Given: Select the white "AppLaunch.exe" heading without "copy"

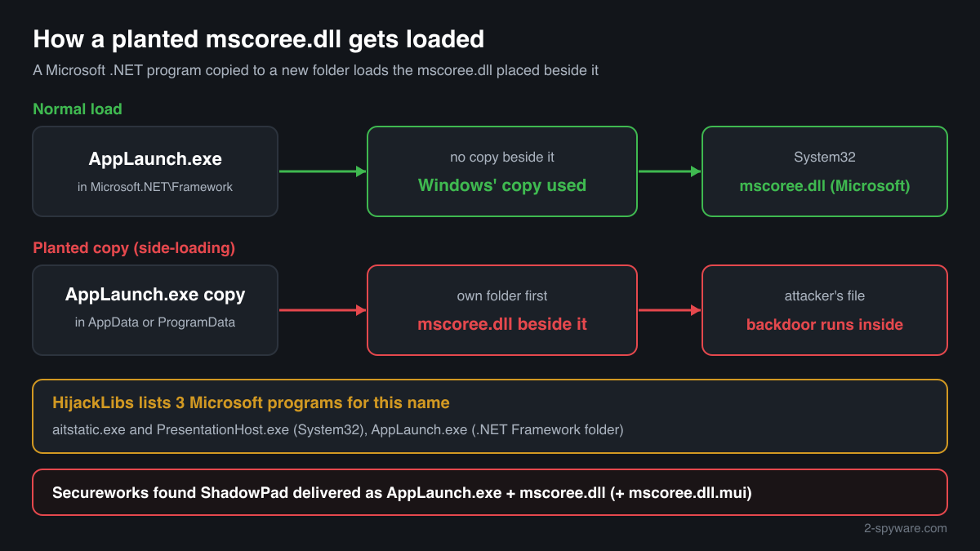Looking at the screenshot, I should pos(155,158).
